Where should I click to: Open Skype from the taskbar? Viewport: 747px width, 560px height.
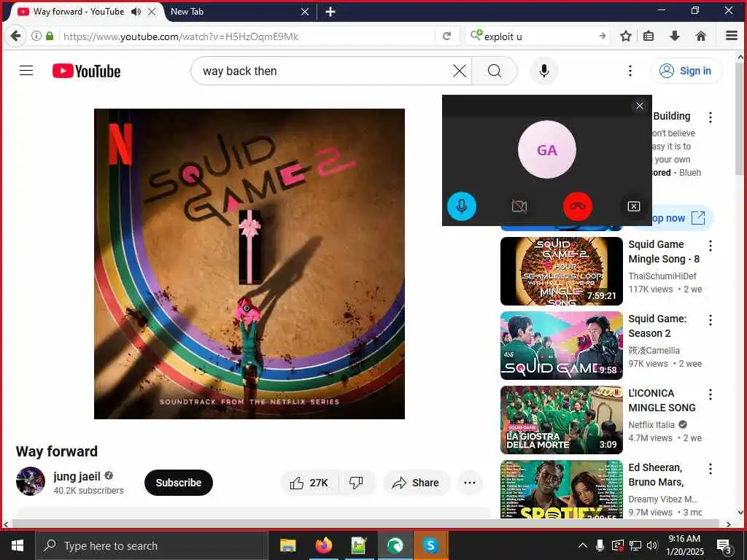coord(430,545)
